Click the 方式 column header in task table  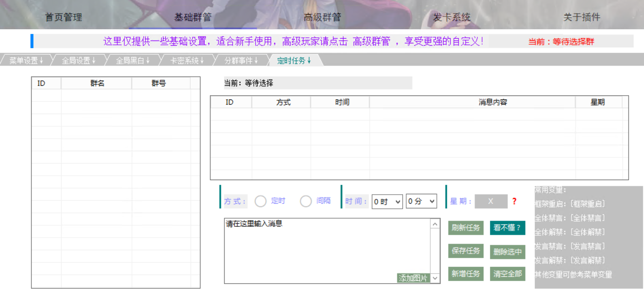tap(281, 102)
